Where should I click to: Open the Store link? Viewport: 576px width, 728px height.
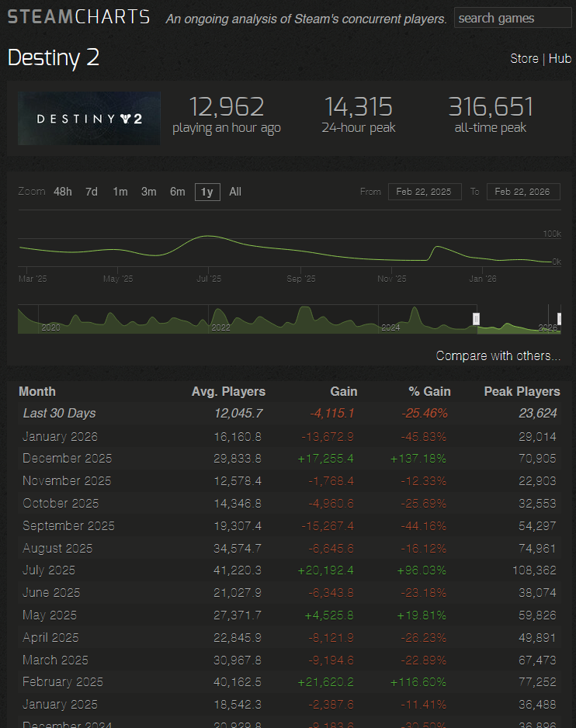(x=524, y=58)
